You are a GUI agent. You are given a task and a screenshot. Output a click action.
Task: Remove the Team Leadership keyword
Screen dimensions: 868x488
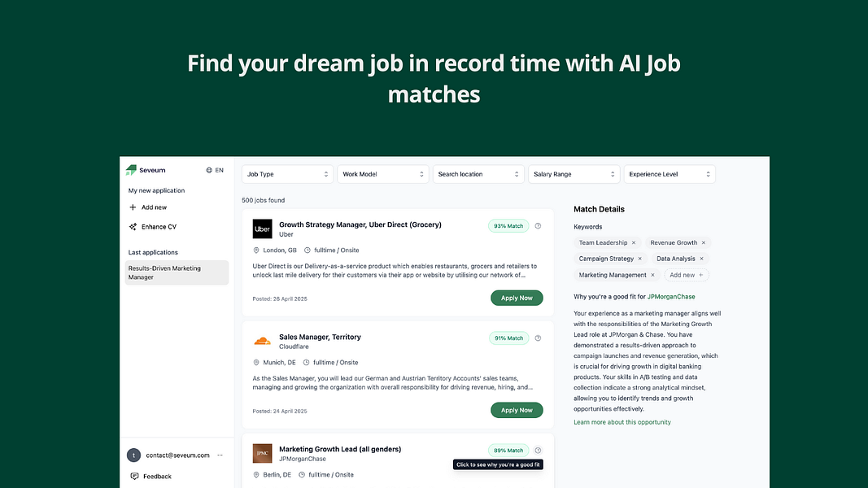click(x=634, y=243)
